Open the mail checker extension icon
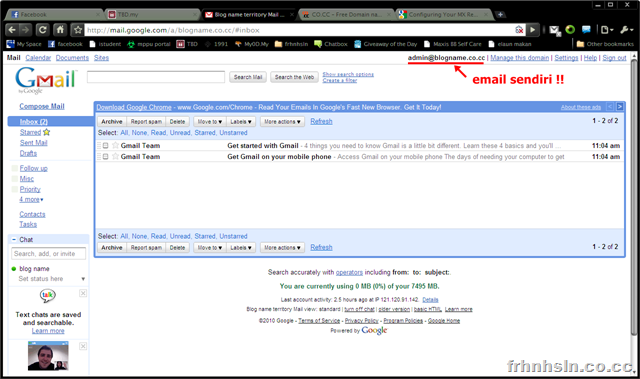The height and width of the screenshot is (379, 640). [554, 30]
